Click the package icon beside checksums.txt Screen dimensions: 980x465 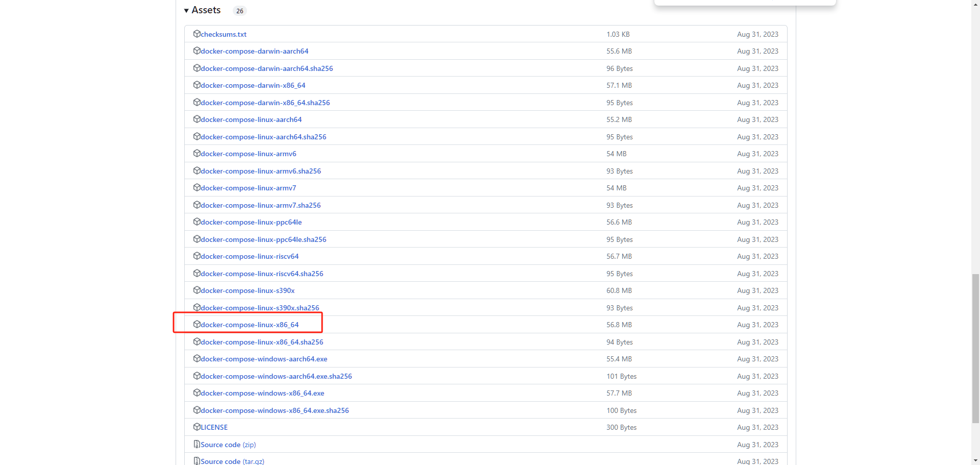pyautogui.click(x=197, y=34)
